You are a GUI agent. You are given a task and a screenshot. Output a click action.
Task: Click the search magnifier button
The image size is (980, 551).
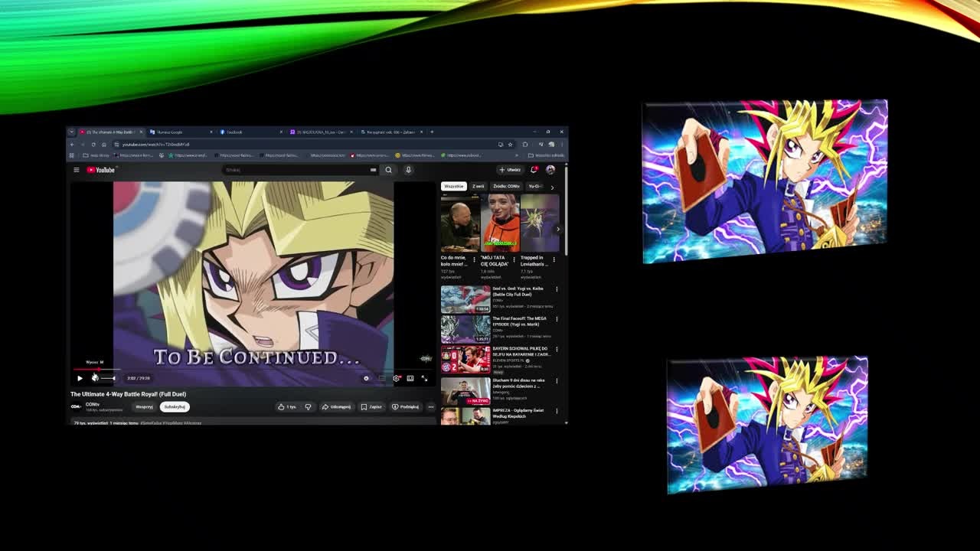388,170
